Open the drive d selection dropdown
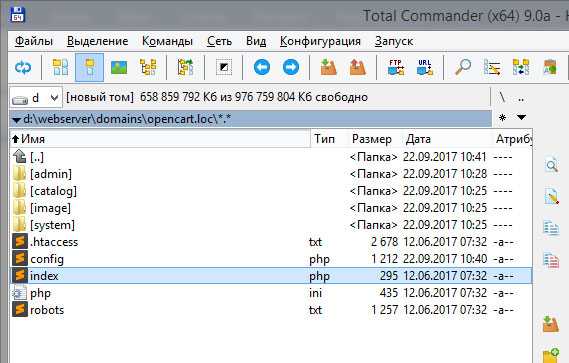This screenshot has height=363, width=569. pos(36,98)
